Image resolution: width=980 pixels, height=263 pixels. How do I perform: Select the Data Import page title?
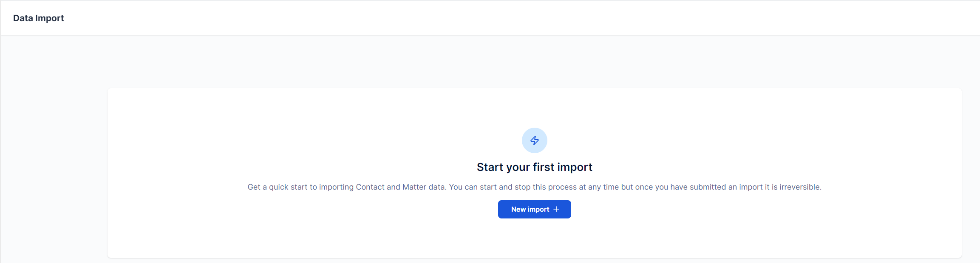tap(39, 18)
